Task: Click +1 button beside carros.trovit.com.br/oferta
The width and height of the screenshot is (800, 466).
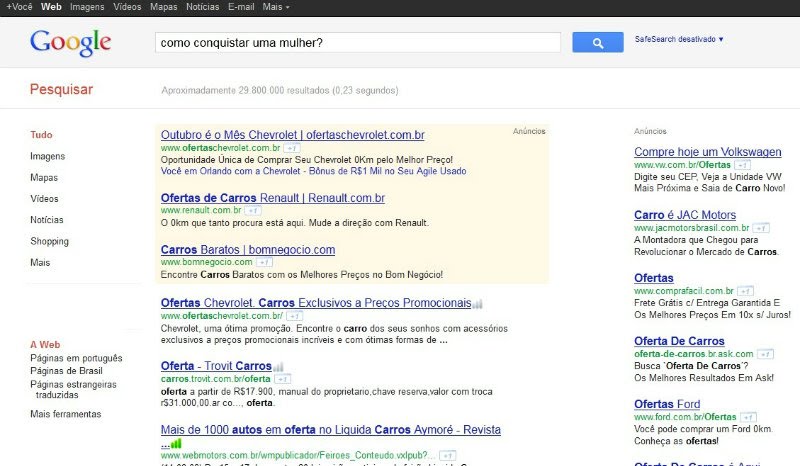Action: [x=283, y=379]
